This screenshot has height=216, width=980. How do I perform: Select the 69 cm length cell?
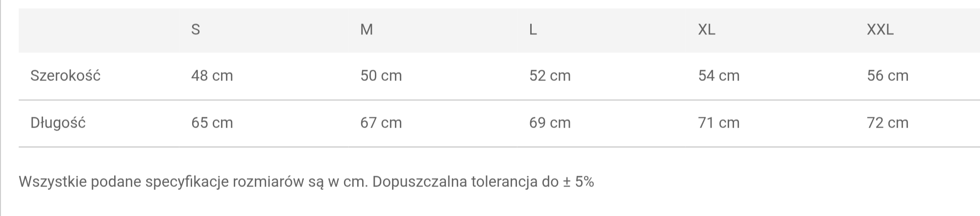click(550, 123)
